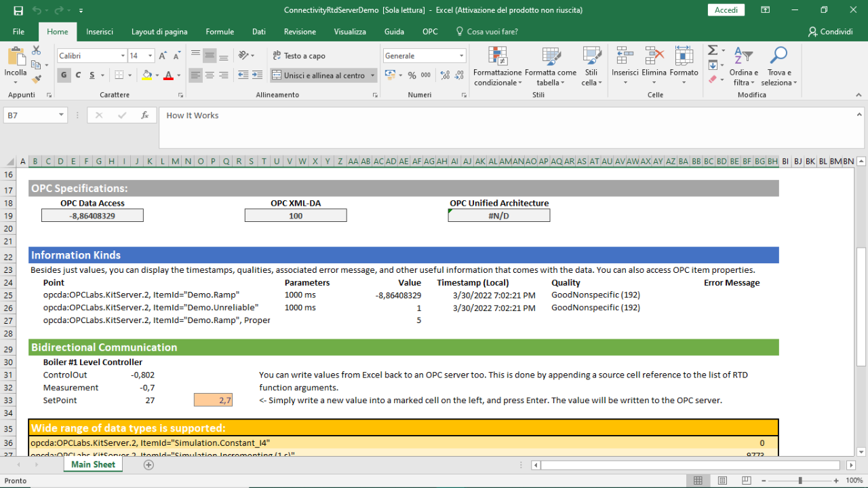Toggle italic (C) formatting

(x=78, y=75)
